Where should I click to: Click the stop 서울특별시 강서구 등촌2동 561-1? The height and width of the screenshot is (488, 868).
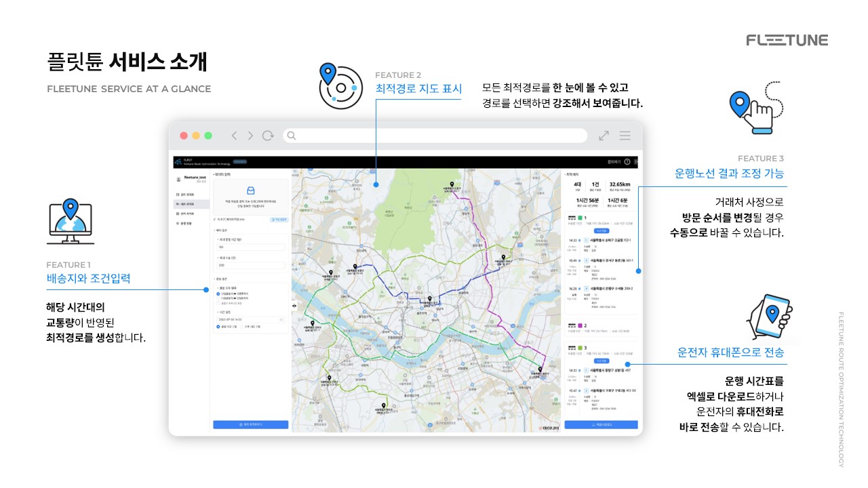click(x=612, y=260)
